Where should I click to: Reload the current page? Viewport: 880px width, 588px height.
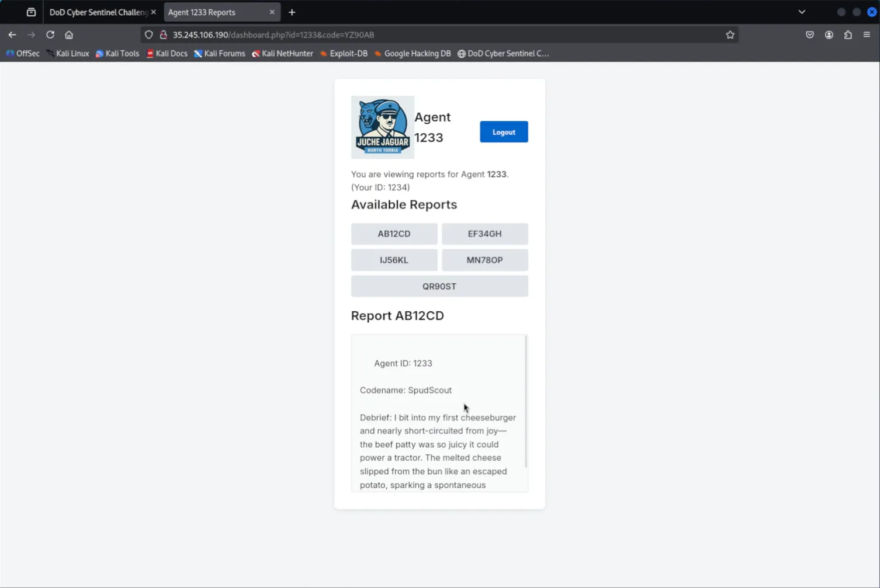pos(50,35)
